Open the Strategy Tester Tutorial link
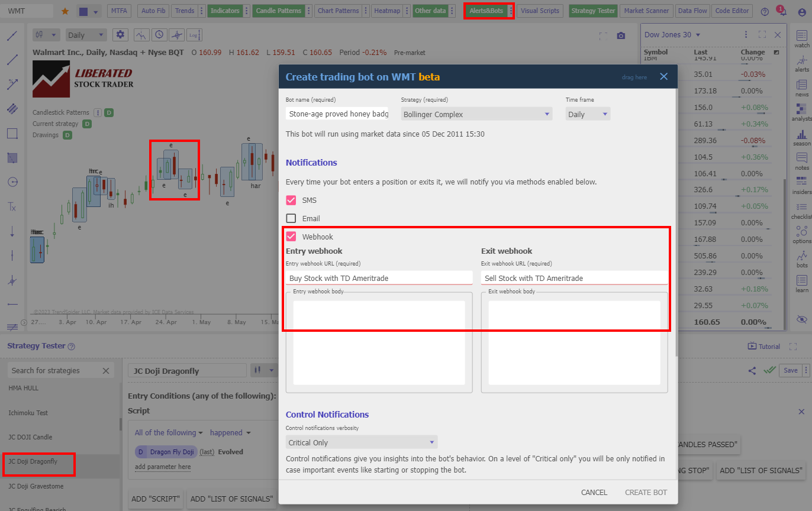This screenshot has height=511, width=812. coord(764,346)
